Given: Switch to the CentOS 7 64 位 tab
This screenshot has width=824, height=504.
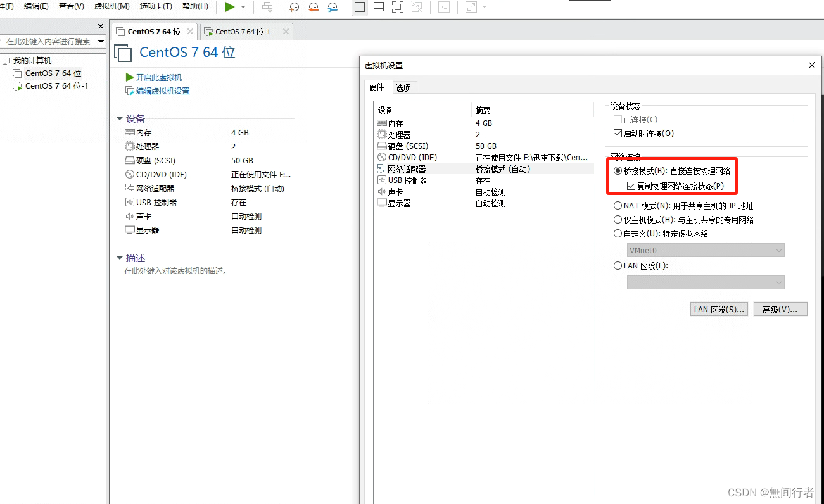Looking at the screenshot, I should (154, 31).
